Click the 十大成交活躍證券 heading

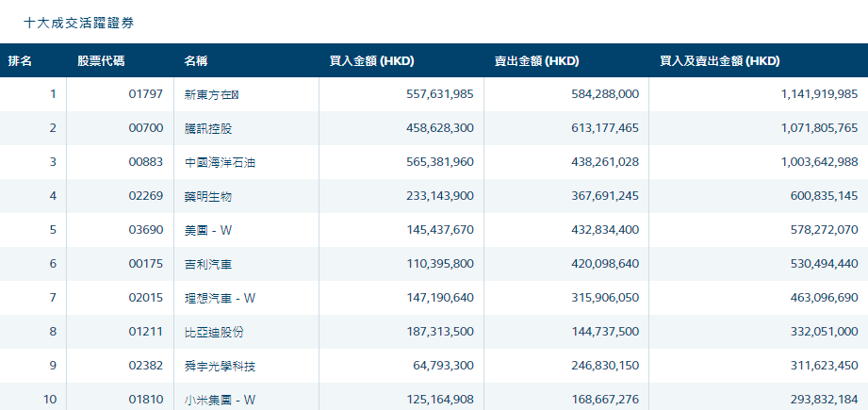[78, 23]
